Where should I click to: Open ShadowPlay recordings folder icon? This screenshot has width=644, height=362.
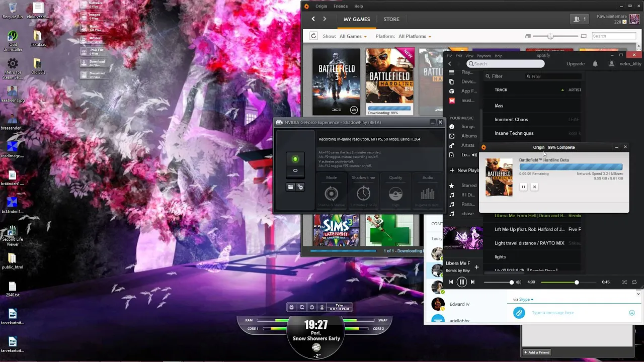coord(290,187)
